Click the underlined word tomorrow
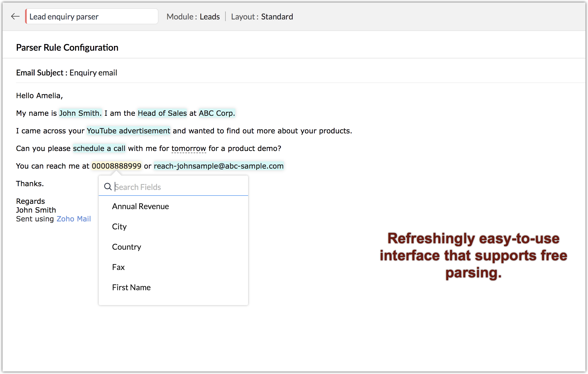 [x=189, y=149]
